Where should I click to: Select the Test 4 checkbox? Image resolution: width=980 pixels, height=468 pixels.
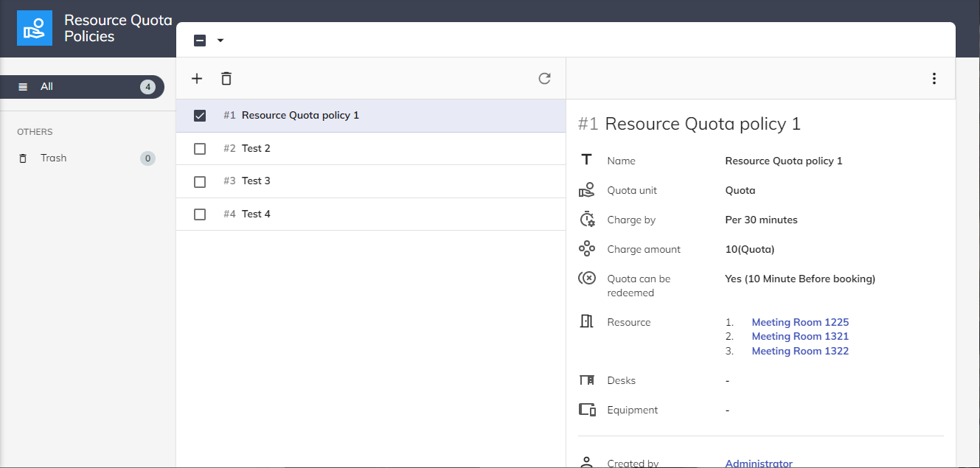click(200, 214)
